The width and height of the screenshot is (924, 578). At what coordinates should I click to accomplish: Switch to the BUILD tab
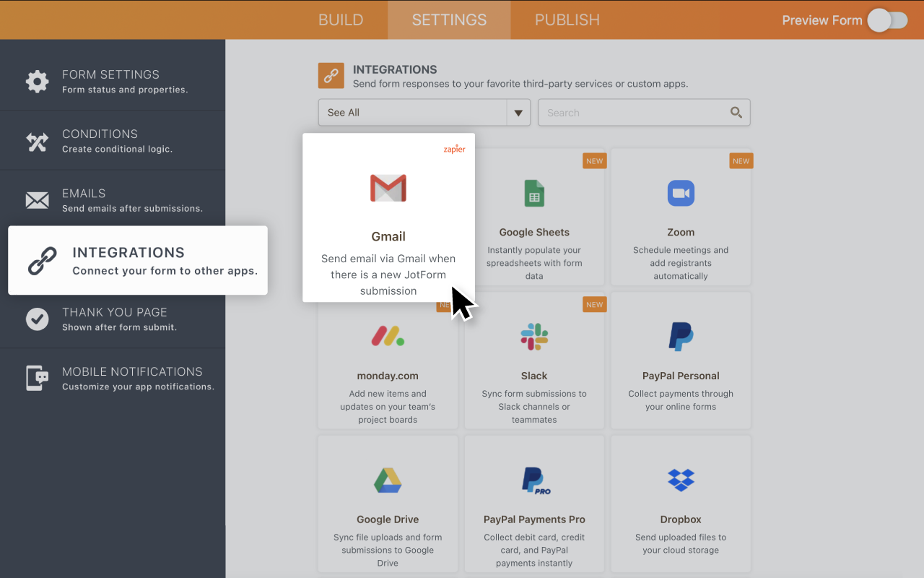click(341, 20)
